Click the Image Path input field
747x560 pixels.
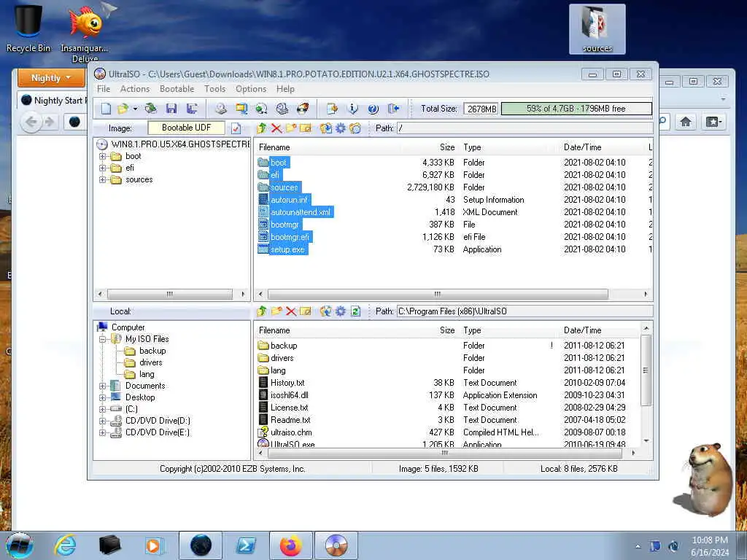click(525, 128)
